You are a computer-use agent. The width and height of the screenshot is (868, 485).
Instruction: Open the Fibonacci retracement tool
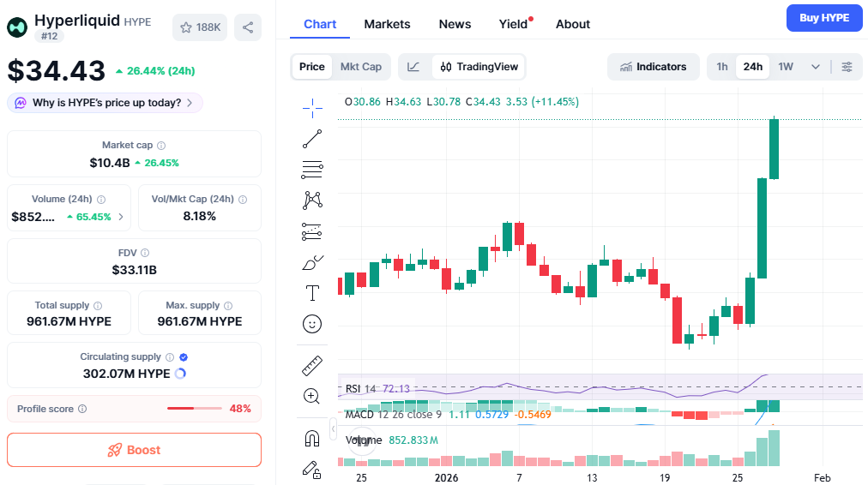tap(312, 169)
